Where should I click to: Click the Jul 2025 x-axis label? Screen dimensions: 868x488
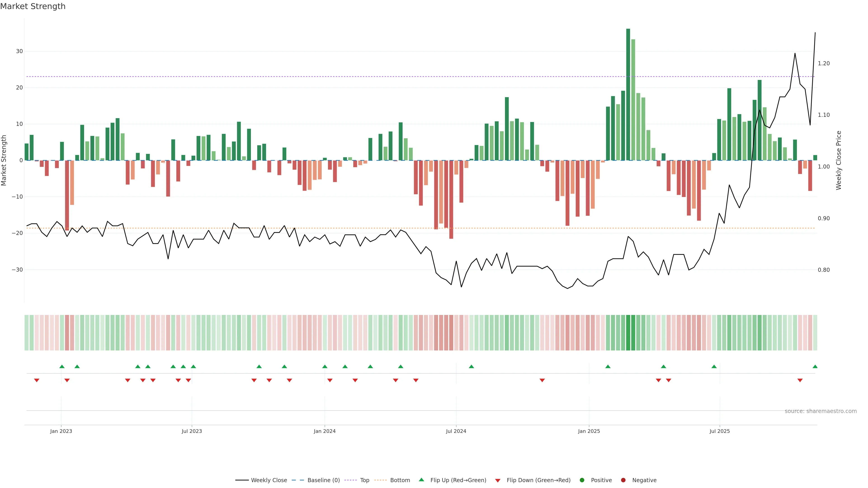[719, 431]
